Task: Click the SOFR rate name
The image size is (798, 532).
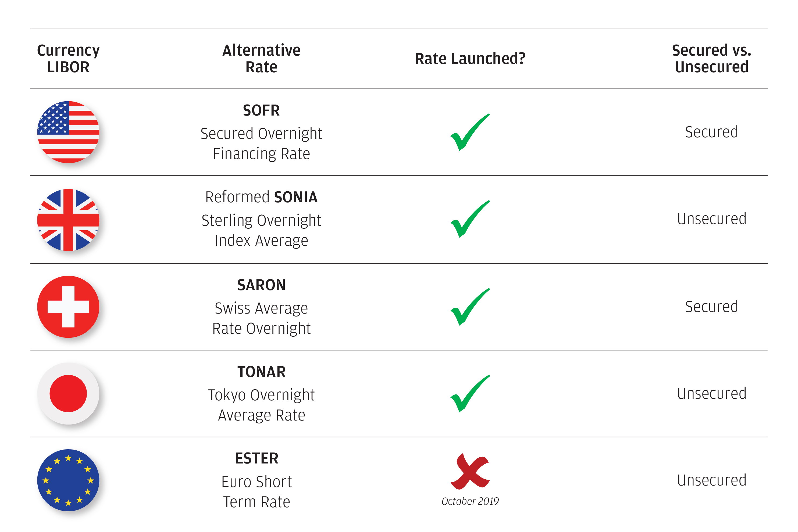Action: [x=261, y=110]
